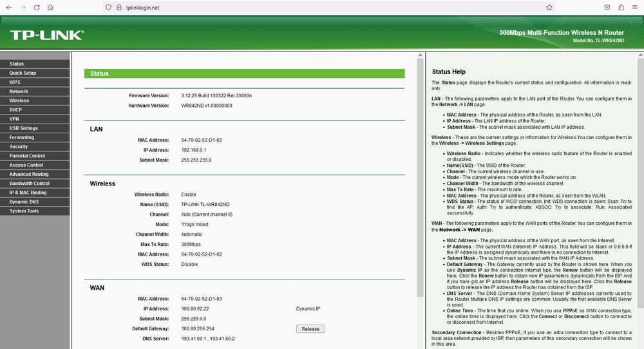Viewport: 644px width, 349px height.
Task: Select default gateway 100.80.255.254
Action: pyautogui.click(x=198, y=329)
